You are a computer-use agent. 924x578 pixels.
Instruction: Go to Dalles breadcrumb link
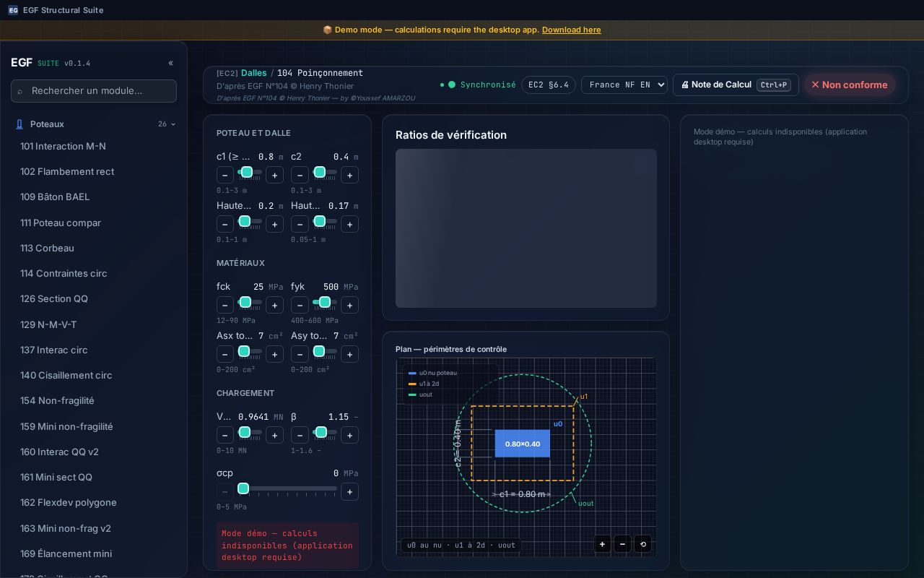[x=254, y=73]
